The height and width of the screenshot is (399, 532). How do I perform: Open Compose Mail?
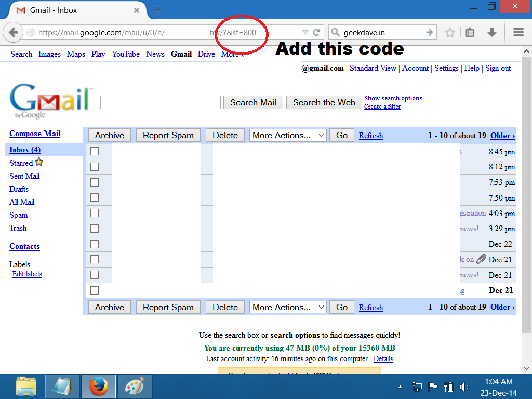point(35,134)
